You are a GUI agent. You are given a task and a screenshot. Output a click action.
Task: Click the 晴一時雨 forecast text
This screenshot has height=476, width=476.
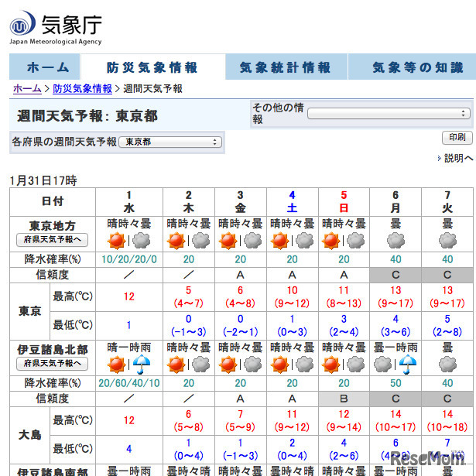click(129, 348)
